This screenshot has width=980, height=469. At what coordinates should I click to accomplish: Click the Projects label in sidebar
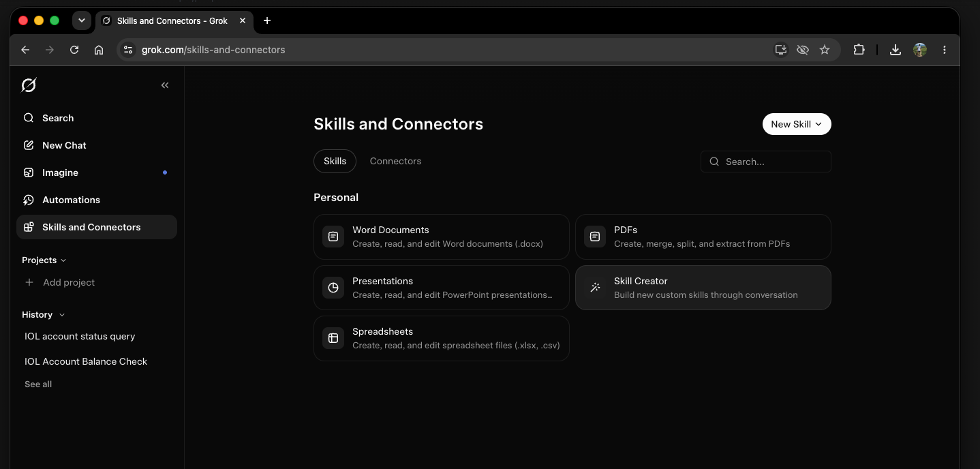coord(39,260)
